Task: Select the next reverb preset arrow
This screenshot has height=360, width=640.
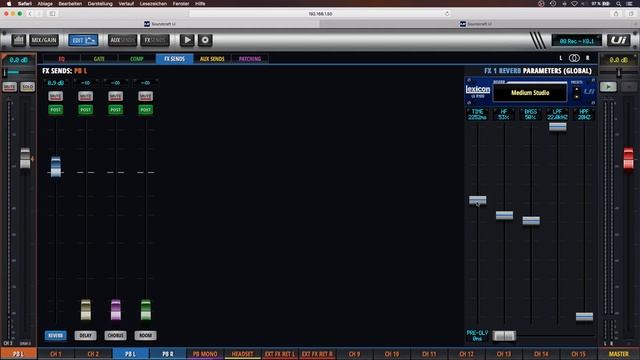Action: coord(576,97)
